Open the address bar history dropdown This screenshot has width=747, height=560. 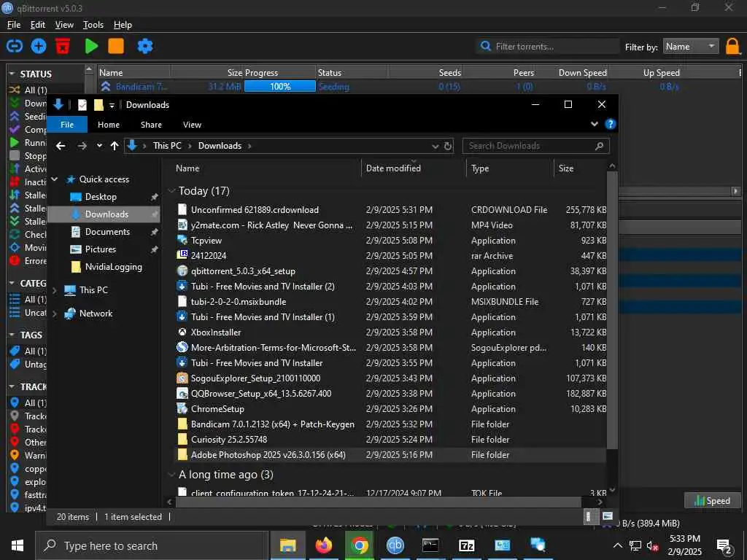(x=435, y=146)
